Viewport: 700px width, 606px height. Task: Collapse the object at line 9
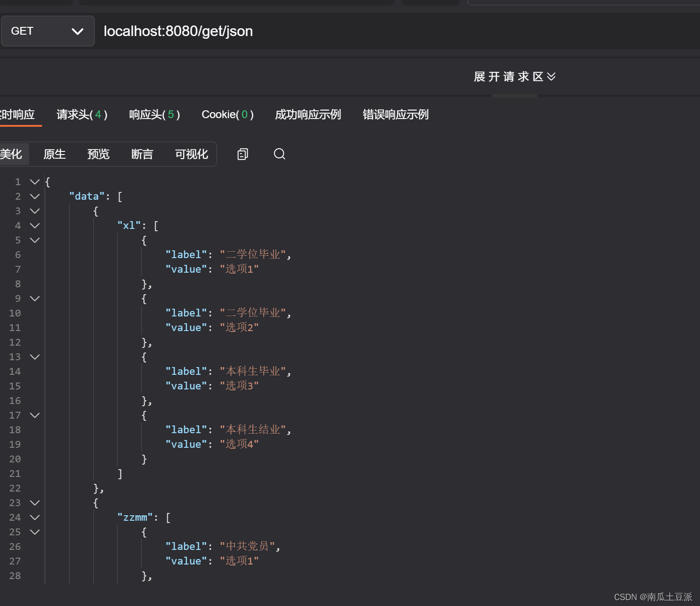coord(35,299)
